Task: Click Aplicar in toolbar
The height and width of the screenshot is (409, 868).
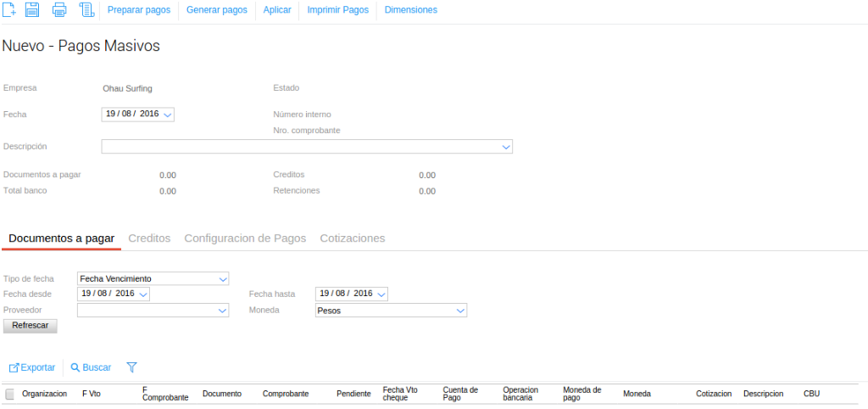Action: click(x=277, y=10)
